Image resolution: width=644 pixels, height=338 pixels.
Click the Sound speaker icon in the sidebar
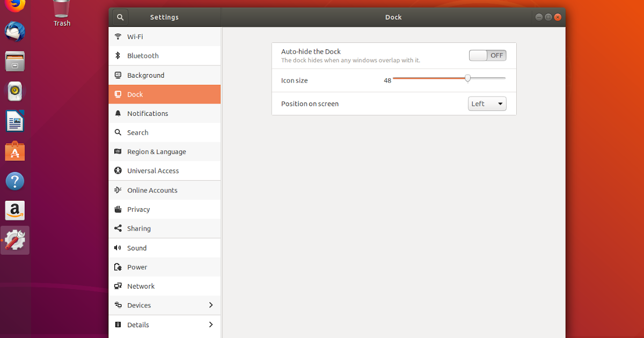pyautogui.click(x=118, y=248)
